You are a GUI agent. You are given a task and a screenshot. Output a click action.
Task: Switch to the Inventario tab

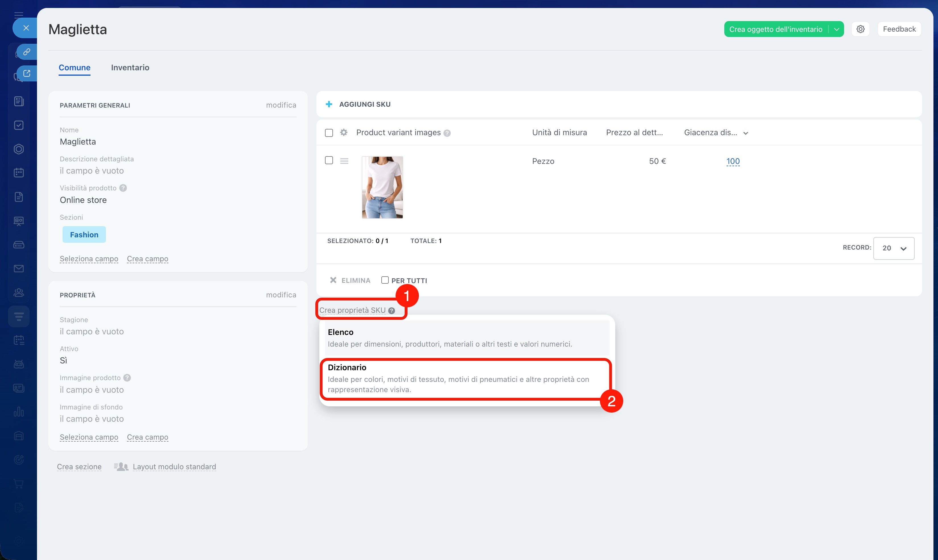[x=130, y=67]
